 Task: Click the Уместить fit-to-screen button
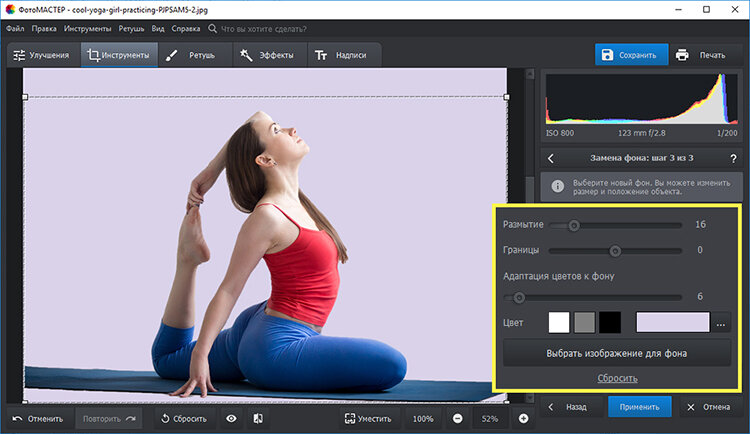[x=368, y=419]
